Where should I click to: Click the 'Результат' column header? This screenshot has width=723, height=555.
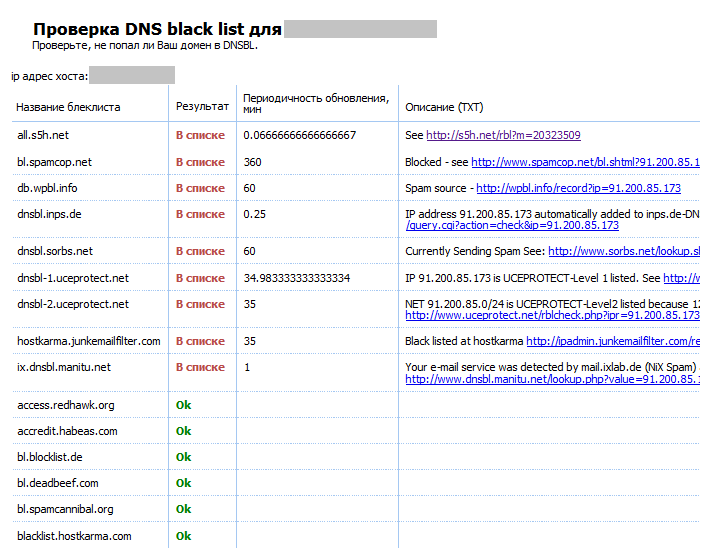tap(202, 106)
